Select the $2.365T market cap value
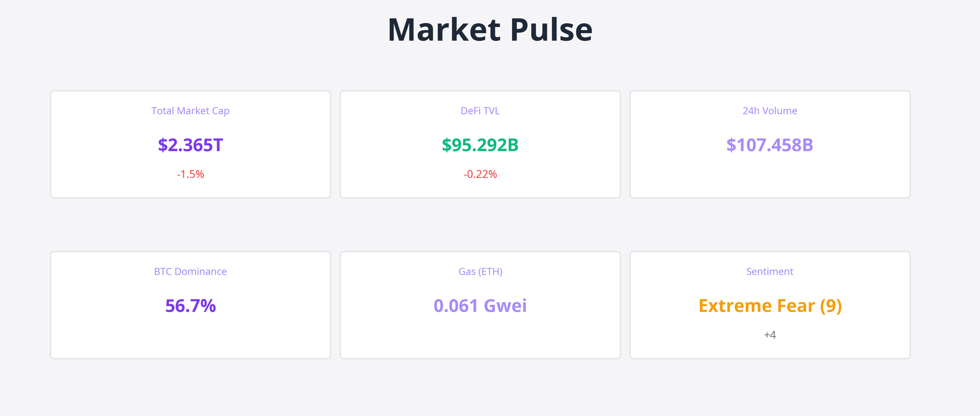This screenshot has height=416, width=980. (x=190, y=145)
